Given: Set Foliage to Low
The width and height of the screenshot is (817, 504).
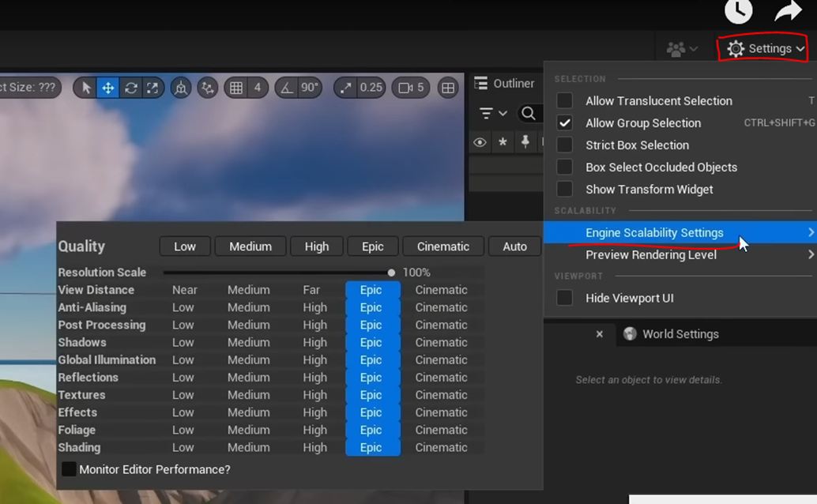Looking at the screenshot, I should (x=183, y=430).
